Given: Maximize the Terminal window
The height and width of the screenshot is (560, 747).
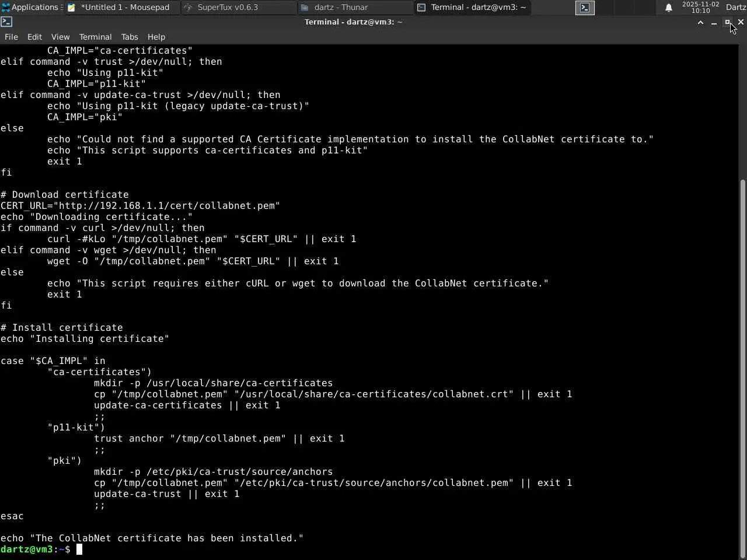Looking at the screenshot, I should [727, 22].
